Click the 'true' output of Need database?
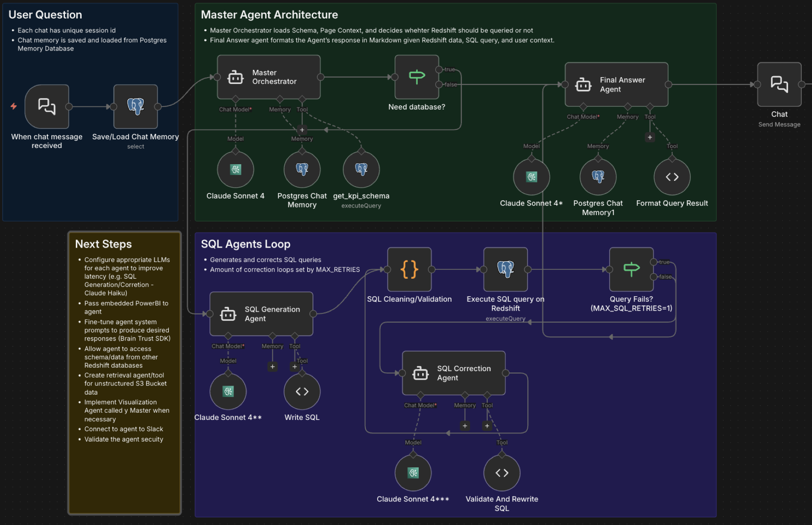The height and width of the screenshot is (525, 812). (439, 69)
